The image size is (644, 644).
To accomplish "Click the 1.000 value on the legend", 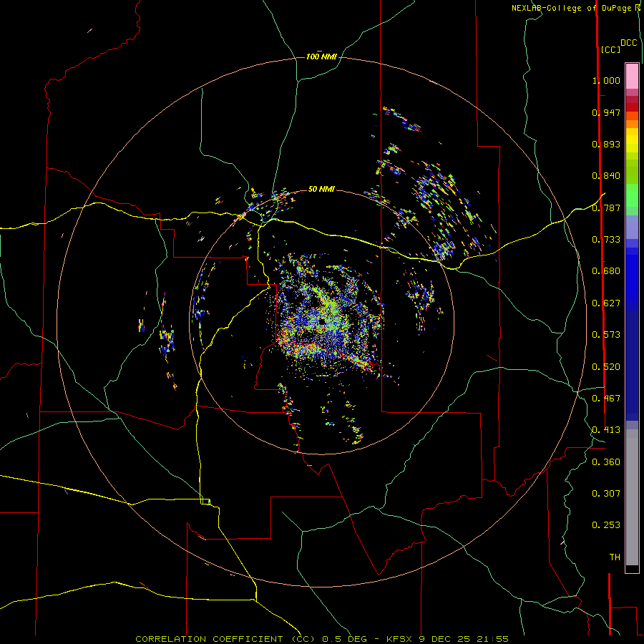I will coord(606,80).
